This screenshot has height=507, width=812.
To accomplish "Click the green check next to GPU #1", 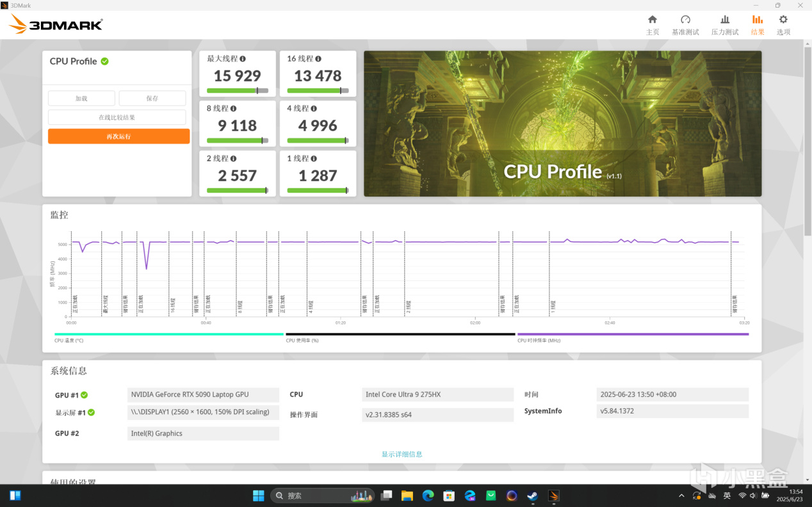I will (84, 395).
